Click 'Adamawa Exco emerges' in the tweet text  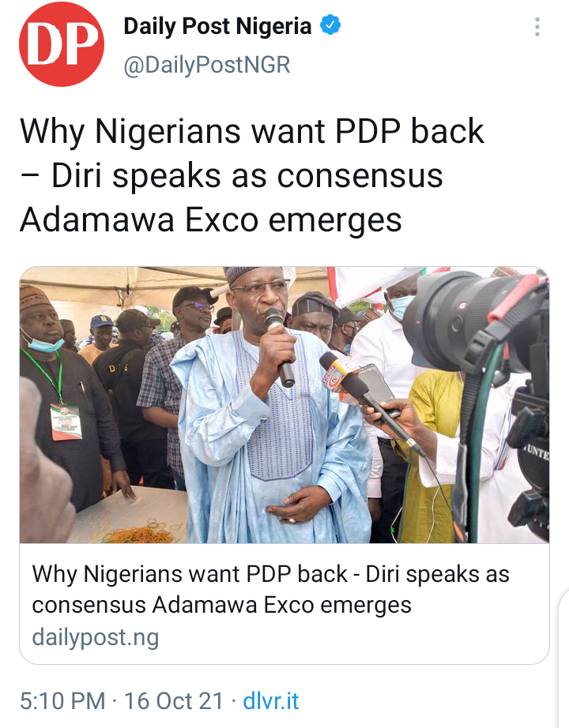point(210,220)
